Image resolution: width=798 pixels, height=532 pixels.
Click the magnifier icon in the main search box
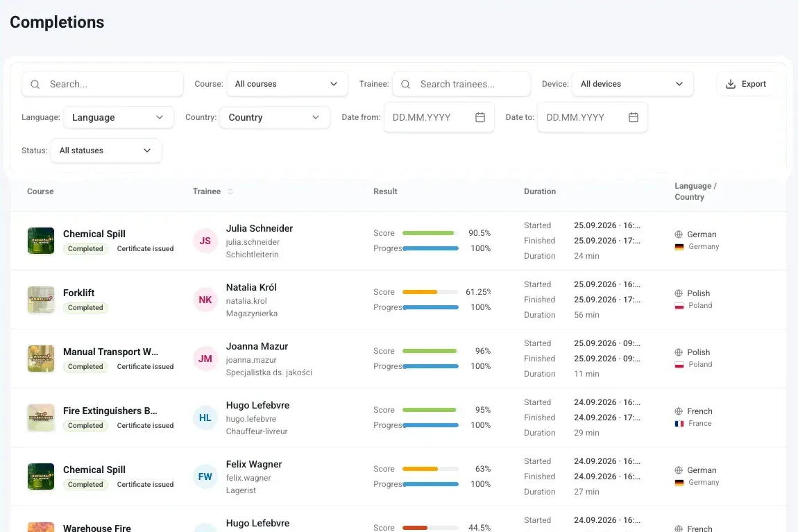coord(35,84)
